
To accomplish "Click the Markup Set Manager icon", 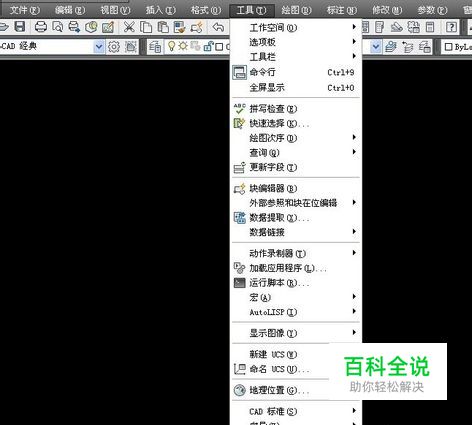I will coord(414,27).
